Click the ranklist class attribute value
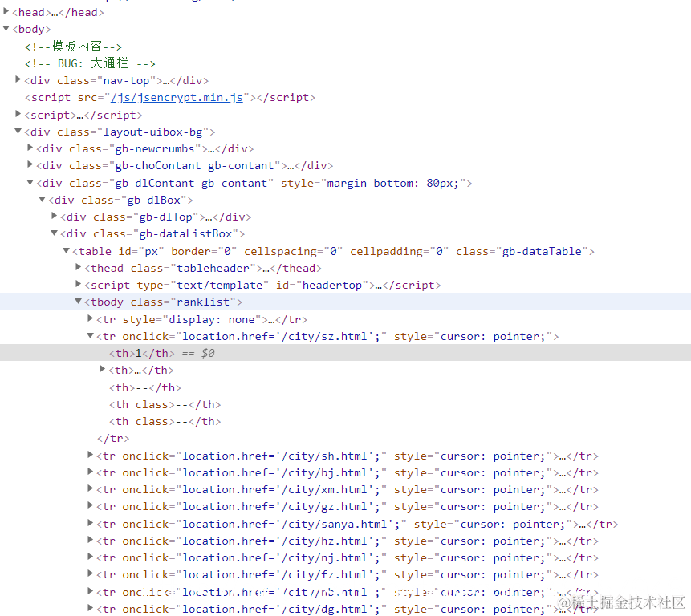The height and width of the screenshot is (616, 691). point(203,302)
